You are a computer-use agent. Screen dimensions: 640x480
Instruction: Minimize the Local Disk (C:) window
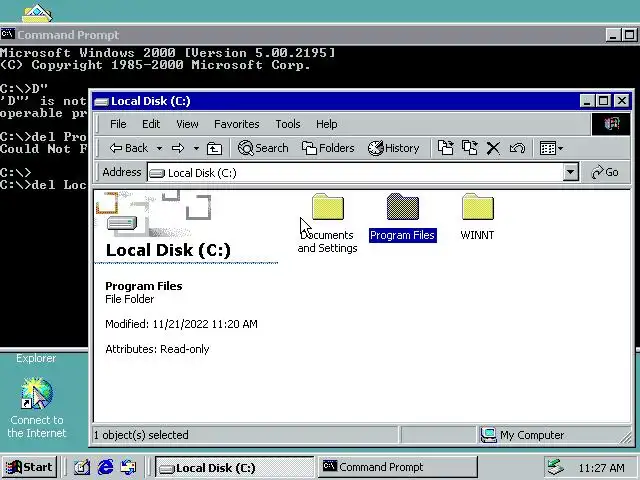(x=587, y=100)
